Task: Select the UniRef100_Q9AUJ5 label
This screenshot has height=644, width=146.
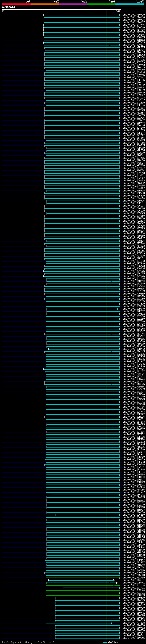Action: point(133,52)
